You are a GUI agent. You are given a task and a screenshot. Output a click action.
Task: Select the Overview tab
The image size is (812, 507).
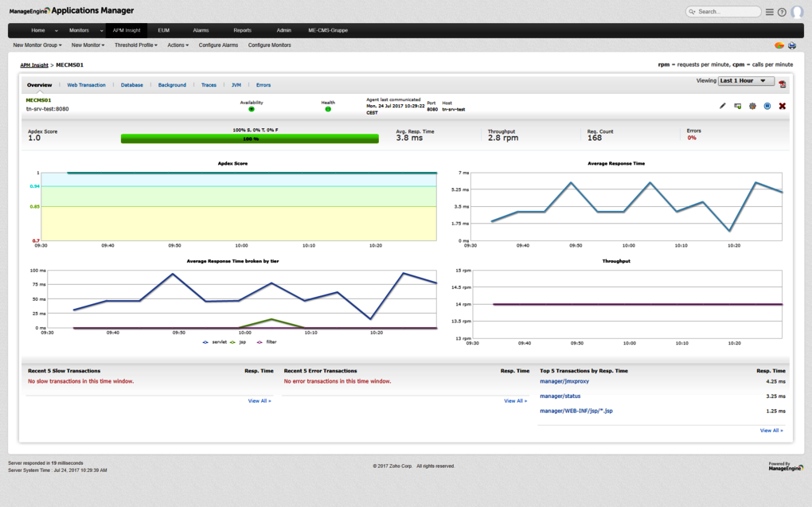(x=39, y=85)
